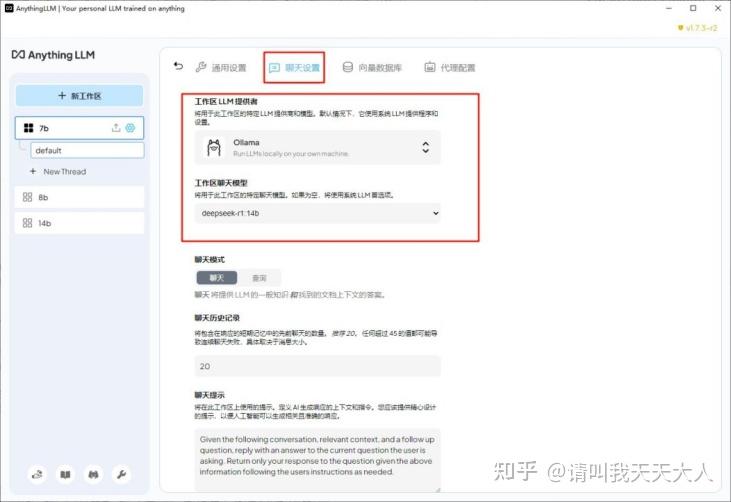Click the 聊天模式 heading
The image size is (731, 502).
point(209,259)
